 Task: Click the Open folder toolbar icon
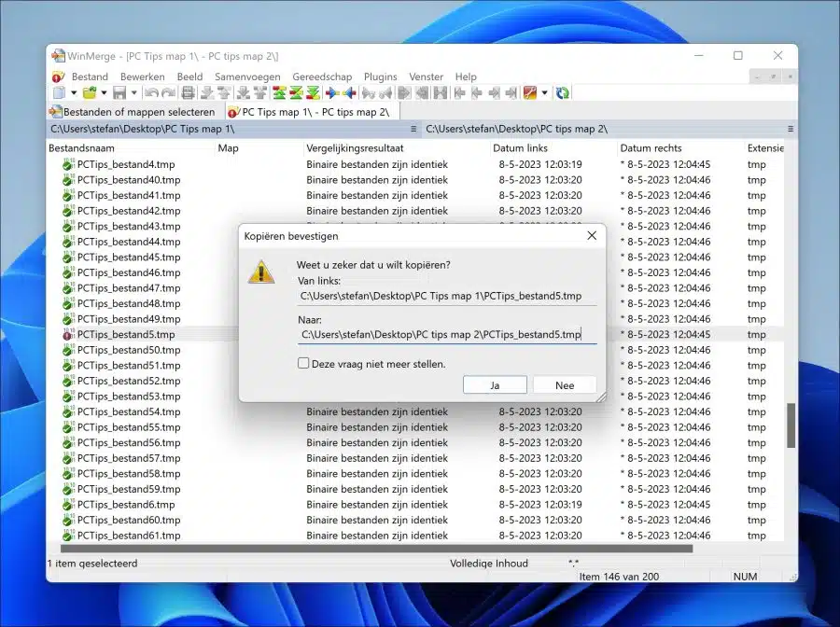tap(90, 93)
